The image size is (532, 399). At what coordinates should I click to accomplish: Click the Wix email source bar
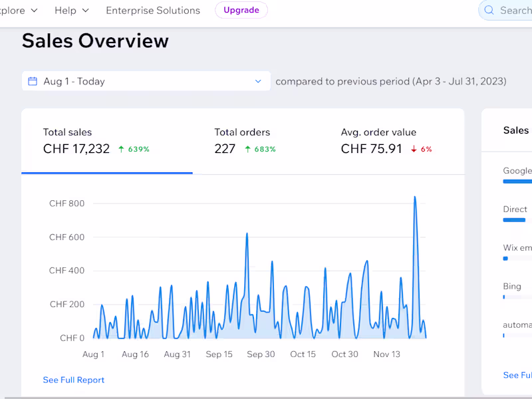[x=506, y=258]
